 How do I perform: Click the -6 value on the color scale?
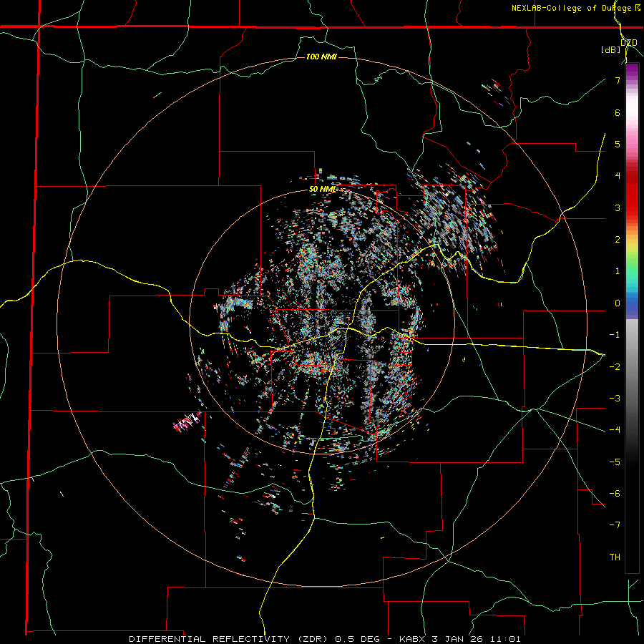pyautogui.click(x=615, y=493)
